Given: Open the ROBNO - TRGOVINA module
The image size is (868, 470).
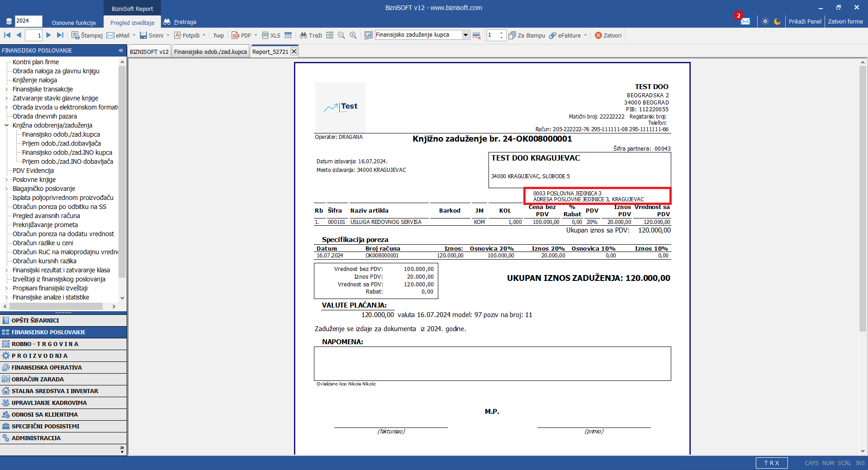Looking at the screenshot, I should [45, 344].
